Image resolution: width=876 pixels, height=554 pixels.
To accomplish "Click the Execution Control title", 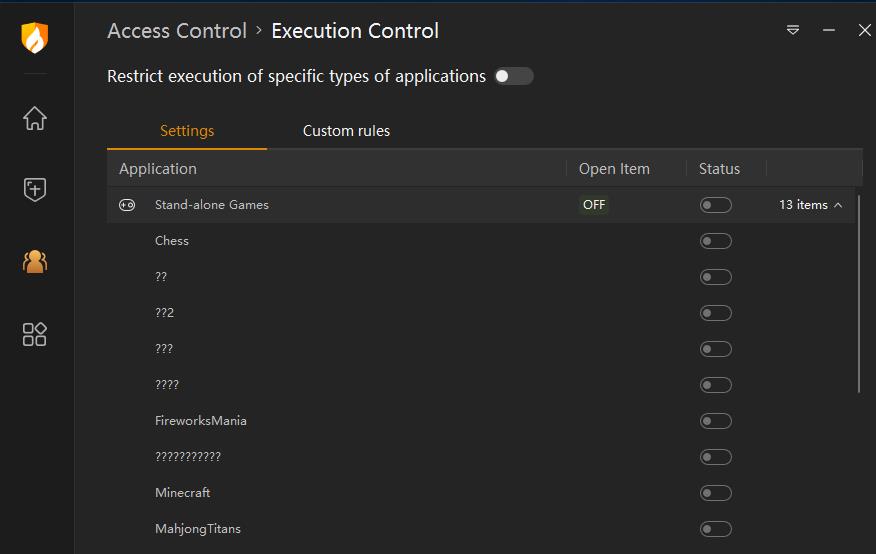I will pyautogui.click(x=355, y=31).
